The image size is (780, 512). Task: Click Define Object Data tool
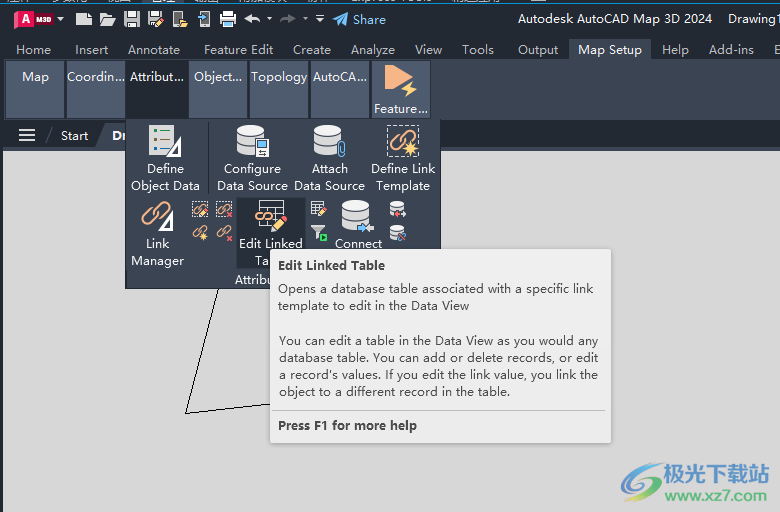click(x=165, y=158)
